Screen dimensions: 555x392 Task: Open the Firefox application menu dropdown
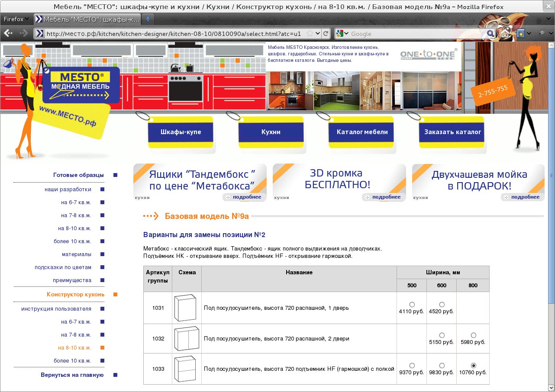[x=16, y=19]
